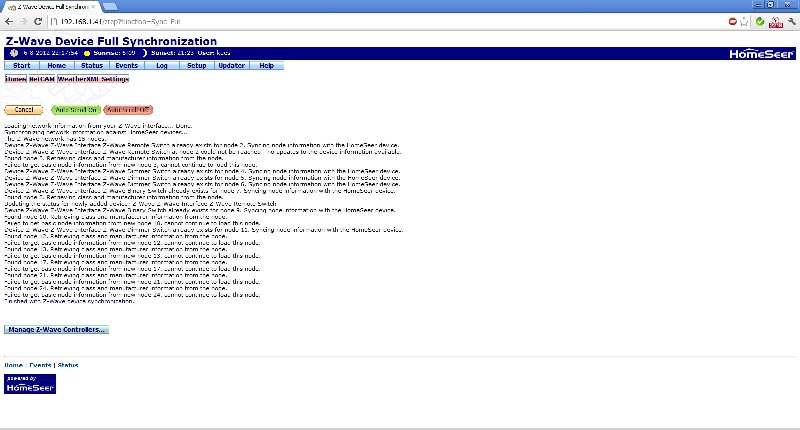This screenshot has height=430, width=800.
Task: Minimize the browser window
Action: pos(758,5)
